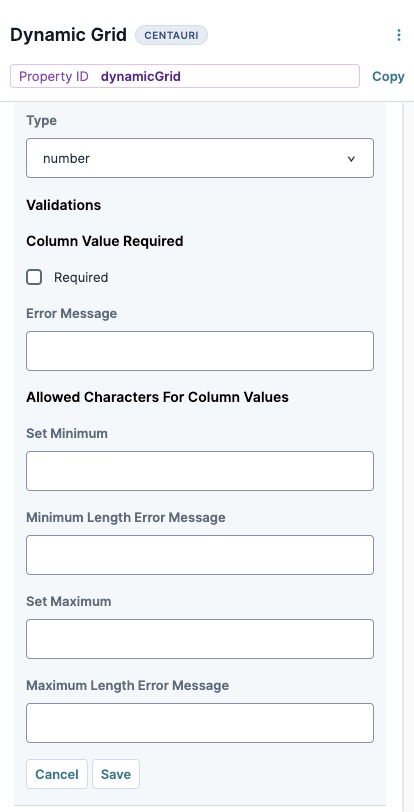
Task: Enable the Required checkbox
Action: 34,278
